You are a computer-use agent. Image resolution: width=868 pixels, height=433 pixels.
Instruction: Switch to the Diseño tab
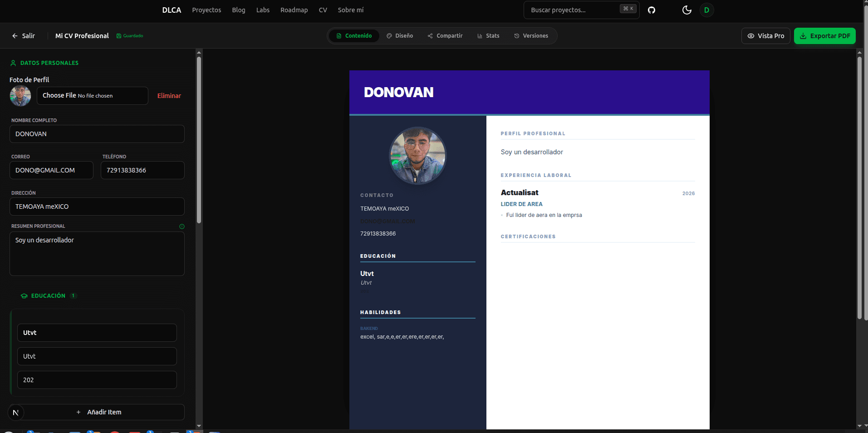[x=400, y=36]
